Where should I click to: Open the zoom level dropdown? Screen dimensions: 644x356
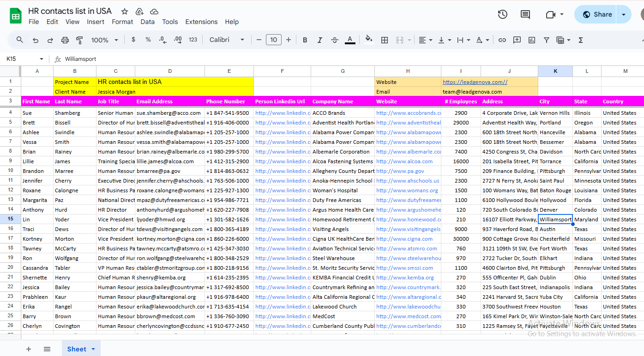pos(105,40)
